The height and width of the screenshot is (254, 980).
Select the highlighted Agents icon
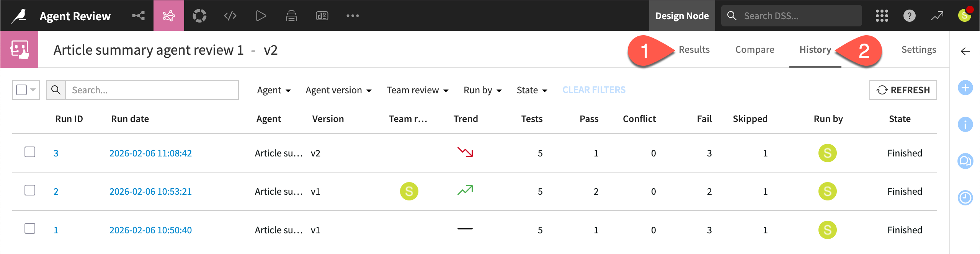pos(168,16)
